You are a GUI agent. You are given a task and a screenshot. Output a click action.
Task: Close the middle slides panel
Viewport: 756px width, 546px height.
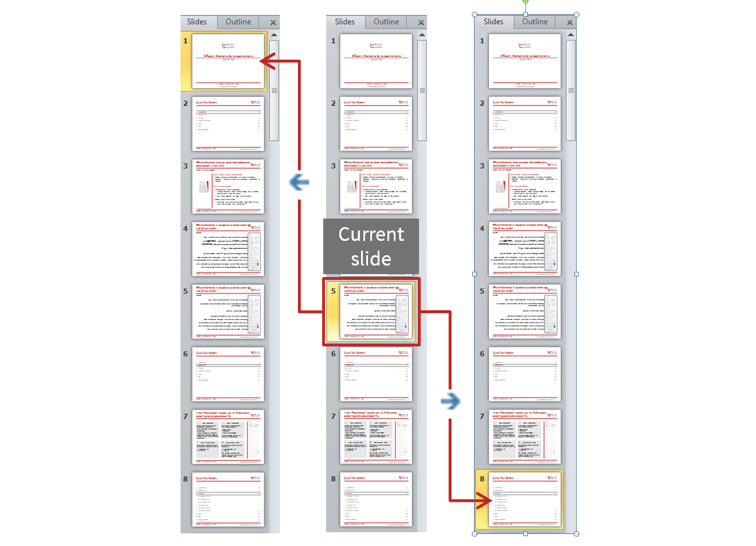[x=421, y=22]
